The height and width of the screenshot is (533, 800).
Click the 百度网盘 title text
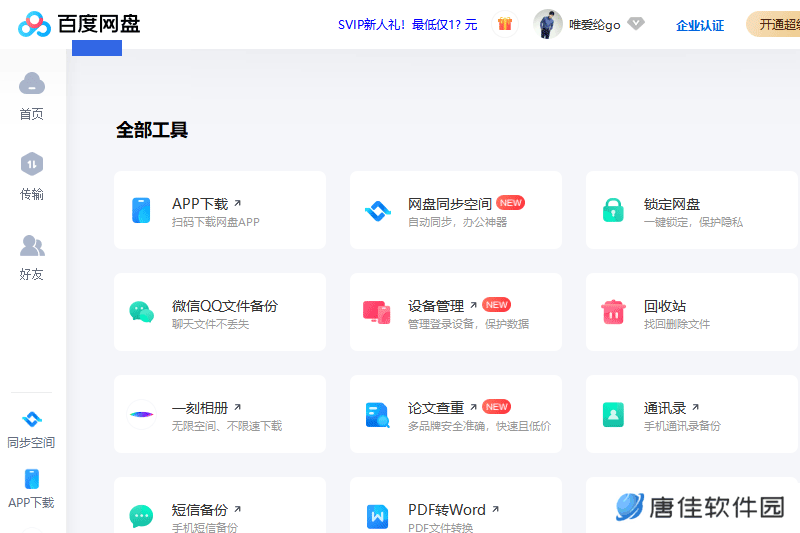point(99,24)
